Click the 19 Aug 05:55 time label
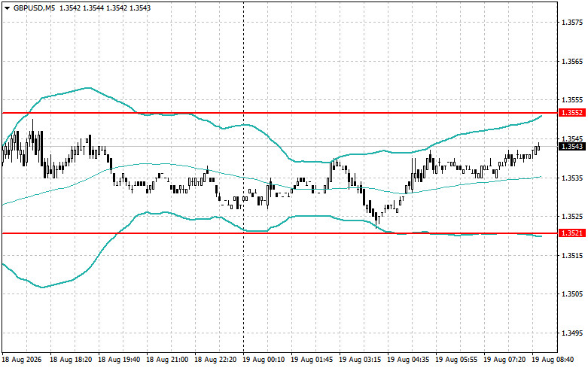 [456, 360]
